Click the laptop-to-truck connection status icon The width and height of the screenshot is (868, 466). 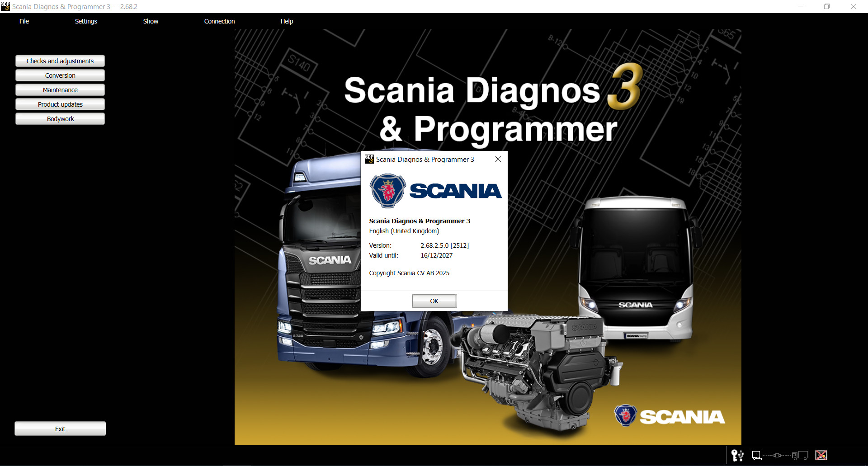click(x=757, y=456)
